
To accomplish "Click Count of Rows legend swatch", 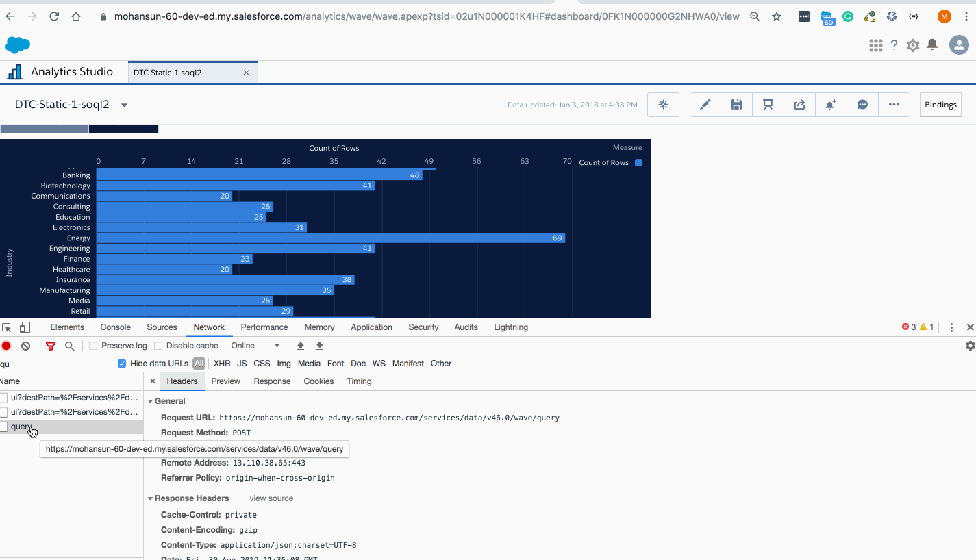I will (638, 163).
